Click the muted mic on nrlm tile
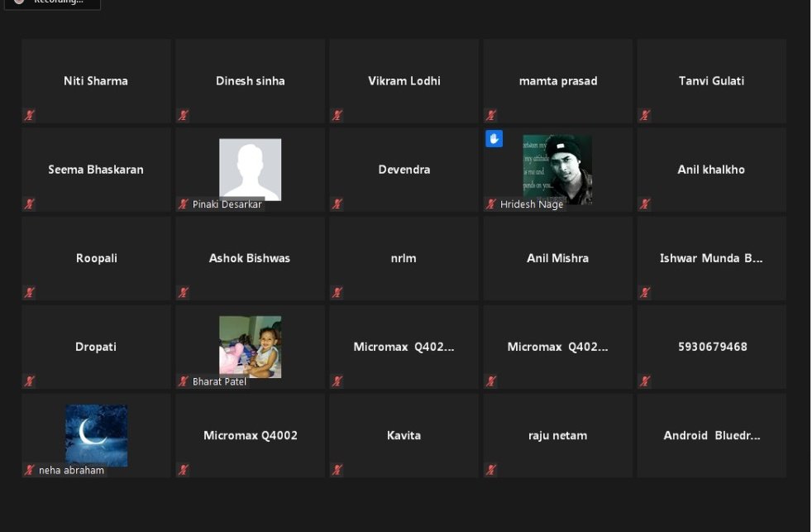 pyautogui.click(x=337, y=292)
